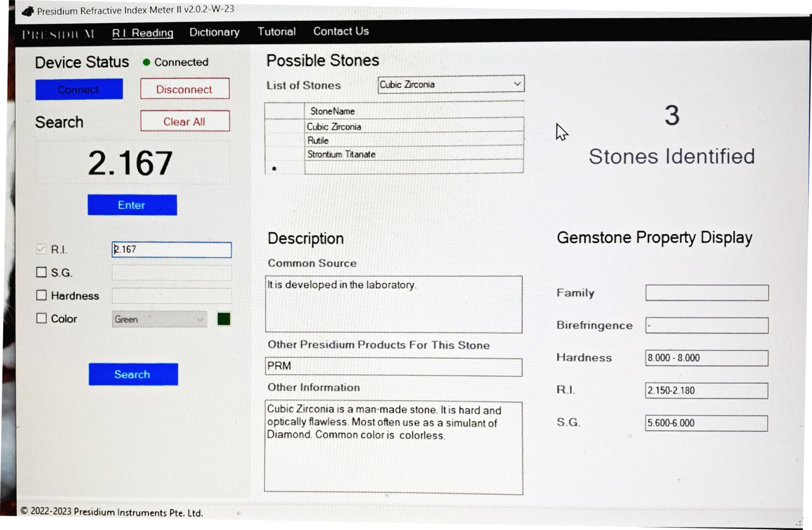Toggle the R.I. checkbox
This screenshot has height=530, width=812.
coord(41,249)
